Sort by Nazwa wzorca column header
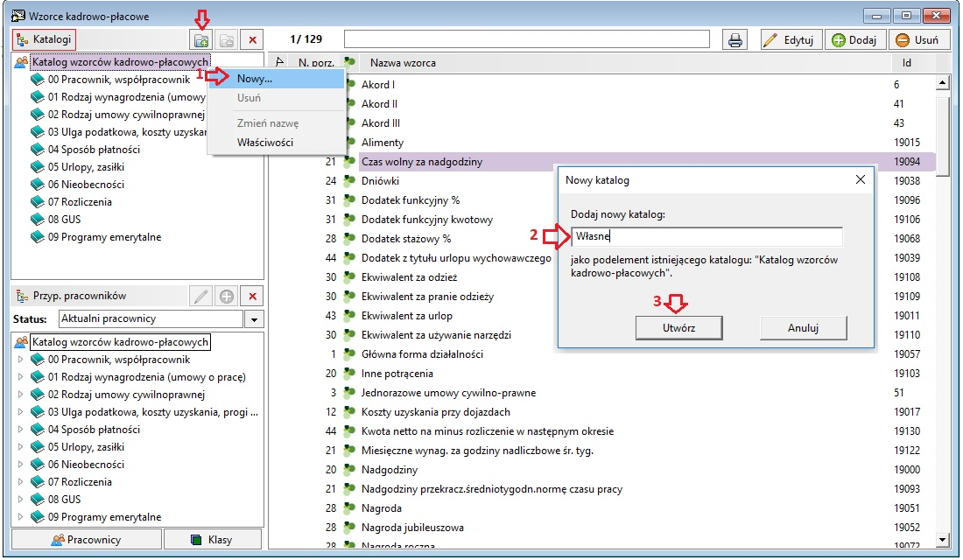Screen dimensions: 963x560 (x=403, y=63)
